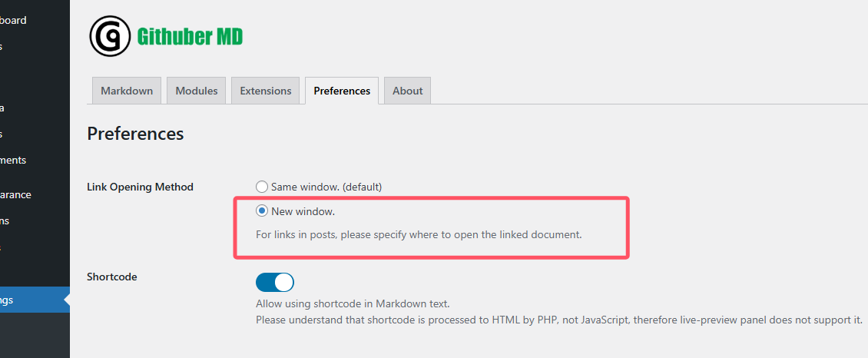
Task: Switch to the Markdown tab
Action: point(127,91)
